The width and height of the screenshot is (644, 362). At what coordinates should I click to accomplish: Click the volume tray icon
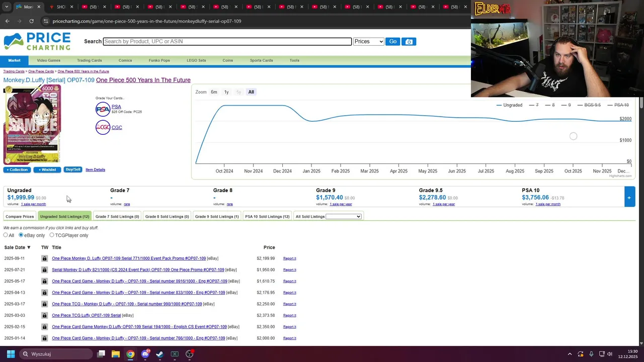609,354
